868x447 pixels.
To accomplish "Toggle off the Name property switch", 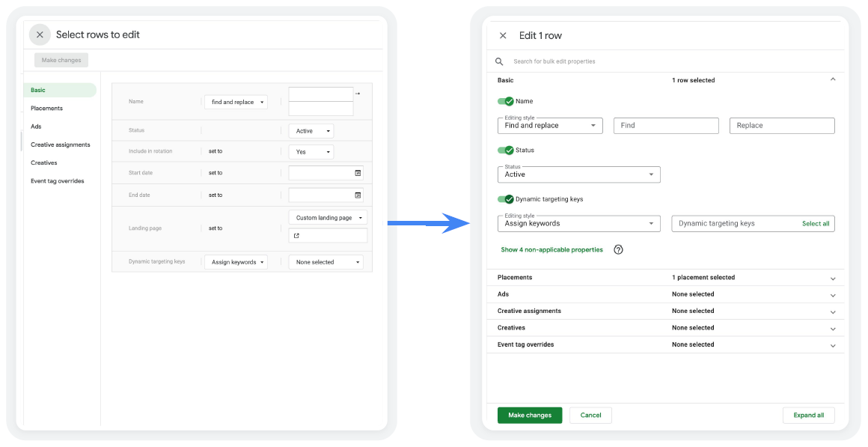I will pyautogui.click(x=506, y=101).
